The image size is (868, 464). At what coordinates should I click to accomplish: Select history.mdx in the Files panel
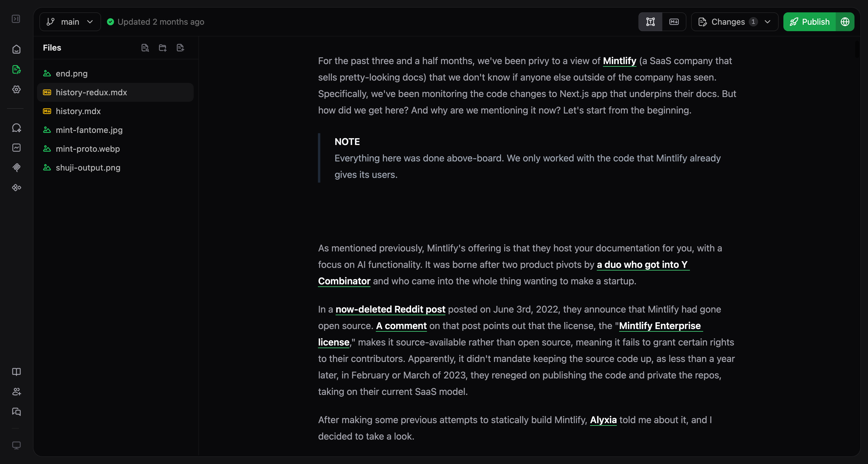(x=78, y=111)
